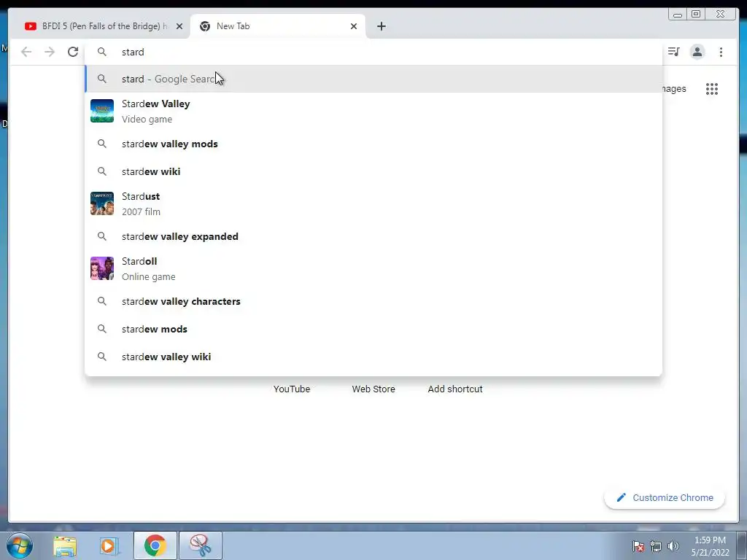
Task: Click the Forward navigation arrow
Action: (50, 52)
